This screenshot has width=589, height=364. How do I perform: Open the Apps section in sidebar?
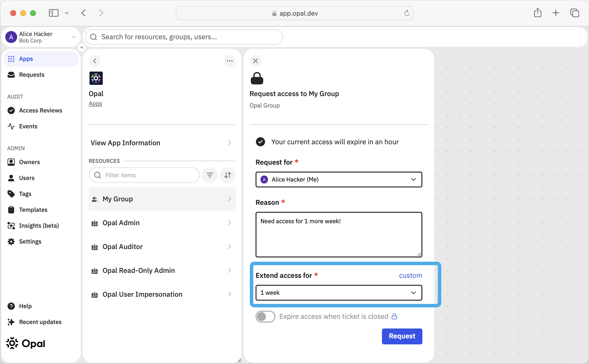click(x=41, y=59)
